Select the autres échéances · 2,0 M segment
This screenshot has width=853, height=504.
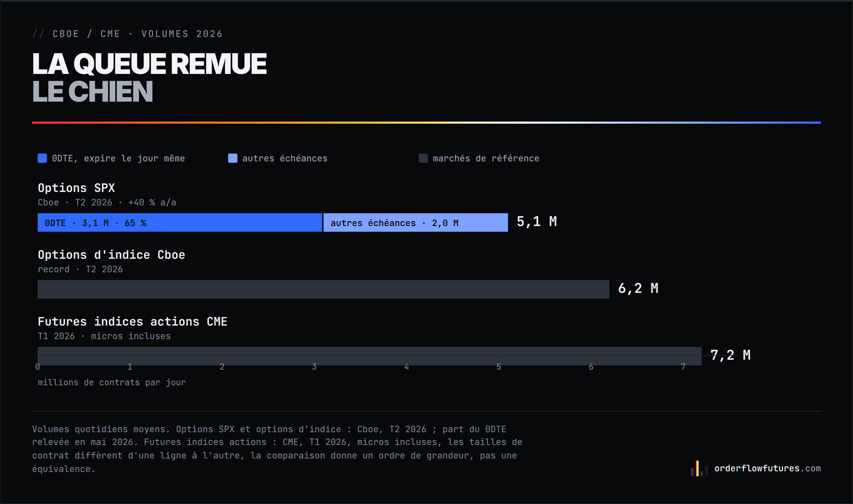[415, 222]
